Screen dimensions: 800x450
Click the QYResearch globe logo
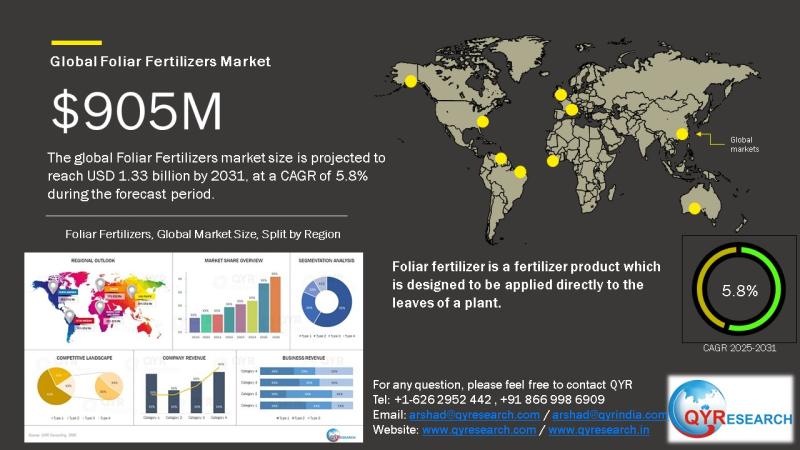point(731,409)
